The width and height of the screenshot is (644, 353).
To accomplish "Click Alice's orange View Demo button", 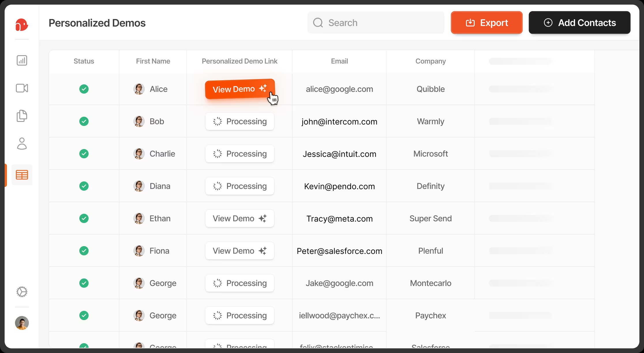I will click(x=239, y=89).
